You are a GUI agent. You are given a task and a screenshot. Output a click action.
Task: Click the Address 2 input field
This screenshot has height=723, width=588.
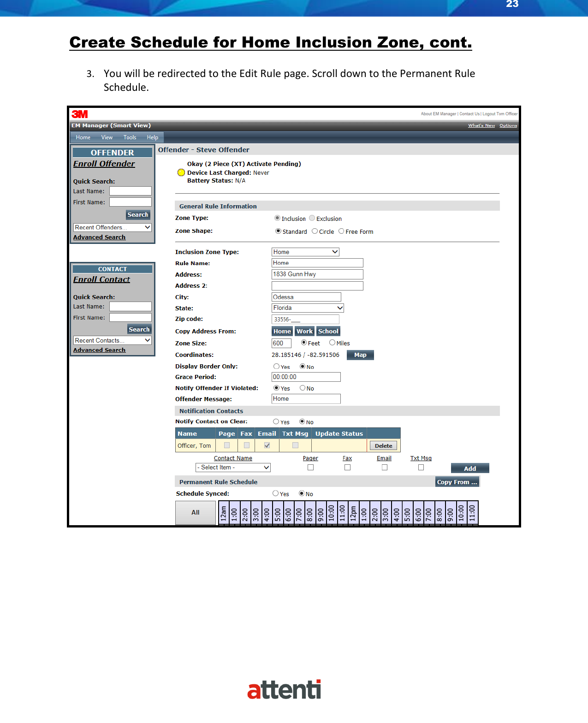coord(317,286)
